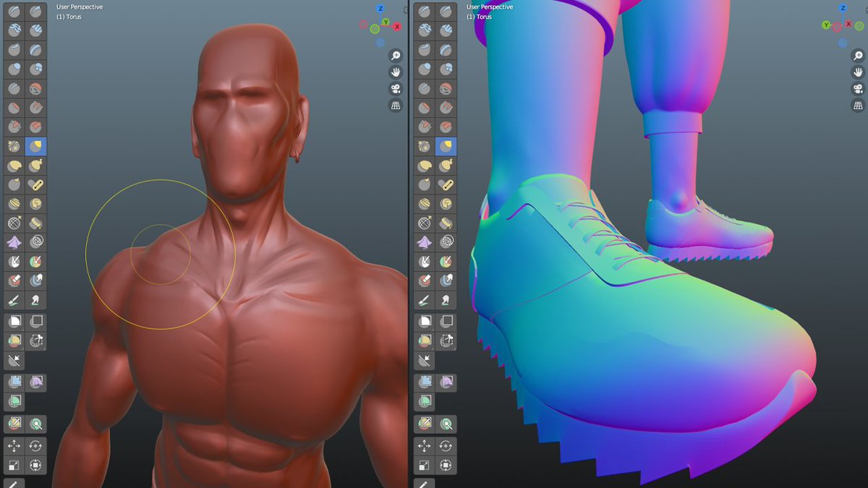The width and height of the screenshot is (868, 488).
Task: Toggle camera view in the shoe viewport
Action: pos(859,89)
